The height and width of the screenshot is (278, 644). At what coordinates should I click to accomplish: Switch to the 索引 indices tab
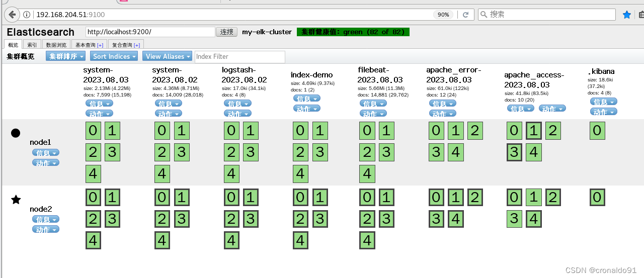(32, 45)
